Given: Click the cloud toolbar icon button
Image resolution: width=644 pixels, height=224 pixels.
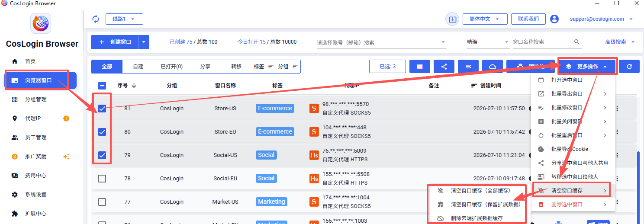Looking at the screenshot, I should (493, 67).
